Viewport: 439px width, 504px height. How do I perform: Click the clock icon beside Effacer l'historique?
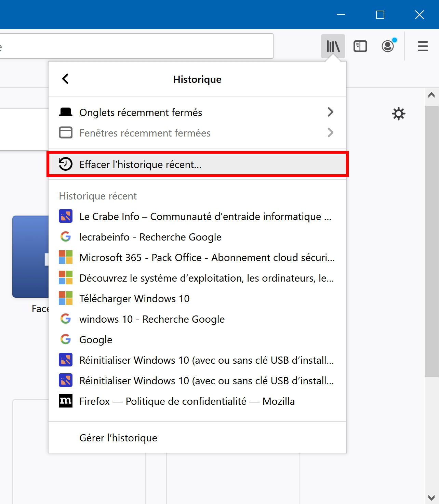pyautogui.click(x=66, y=164)
